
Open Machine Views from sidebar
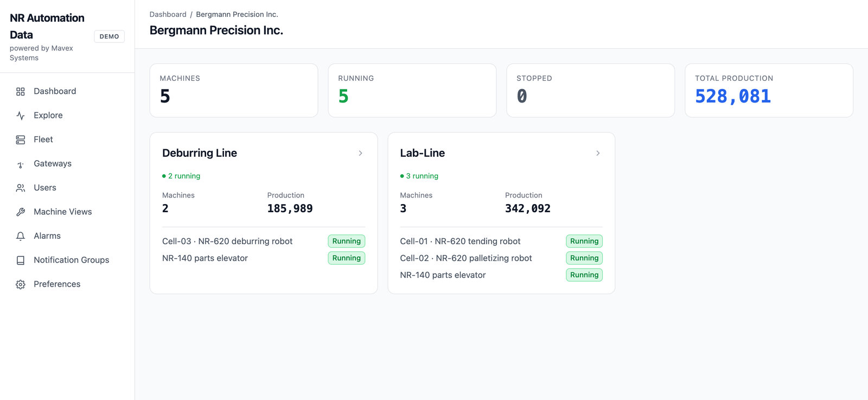(x=67, y=212)
